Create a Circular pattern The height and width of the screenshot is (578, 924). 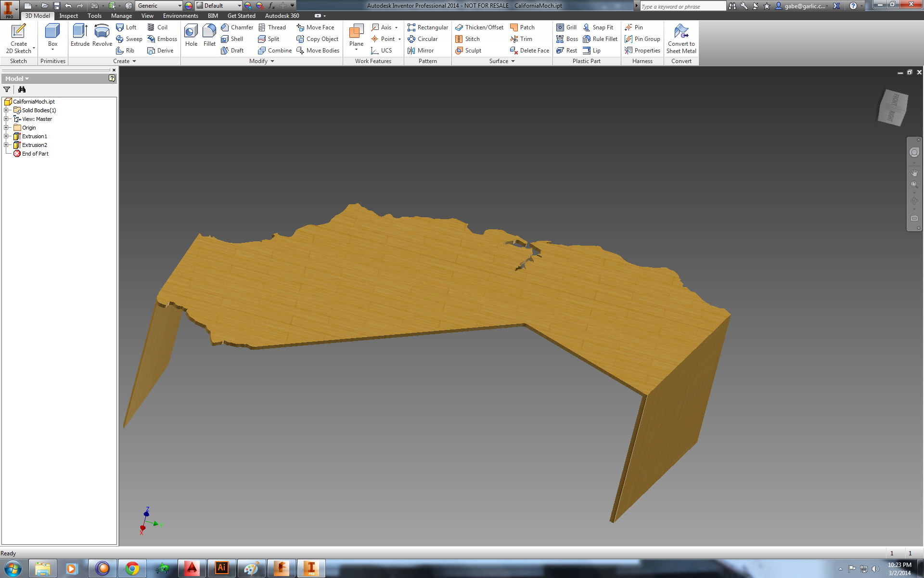423,39
